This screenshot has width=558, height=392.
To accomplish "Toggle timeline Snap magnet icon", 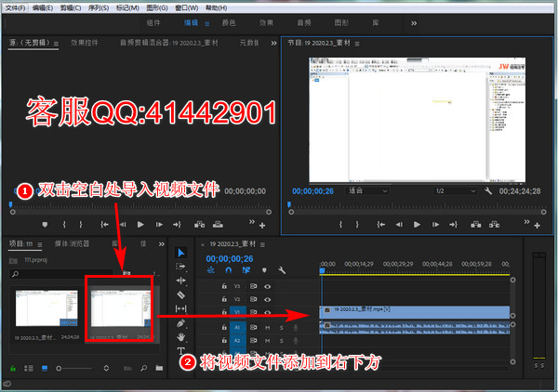I will click(229, 270).
